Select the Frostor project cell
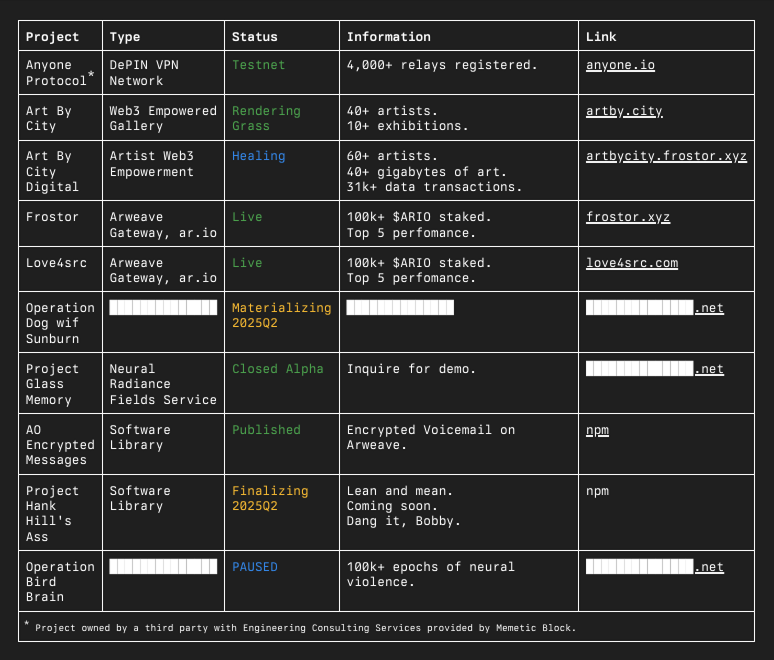Viewport: 774px width, 660px height. tap(60, 224)
